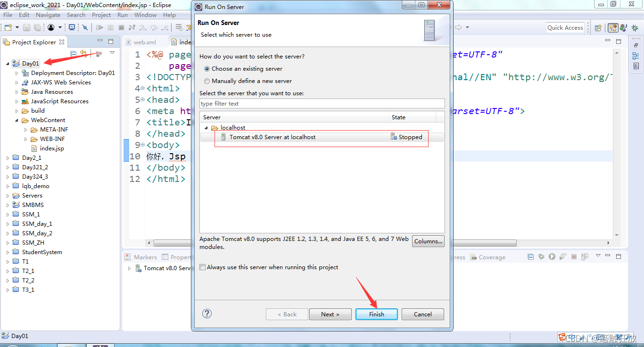The height and width of the screenshot is (347, 644).
Task: Expand Tomcat v8.0 Server in Servers view
Action: click(130, 268)
